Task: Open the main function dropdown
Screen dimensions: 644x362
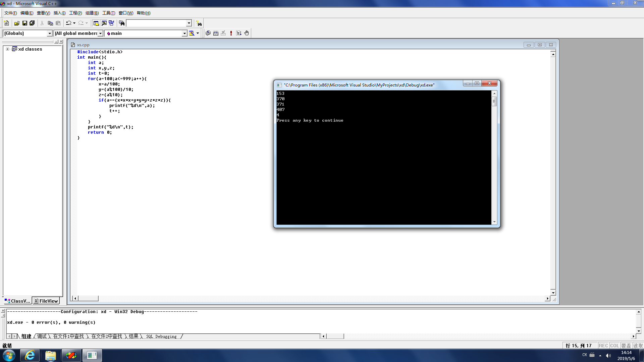Action: (184, 33)
